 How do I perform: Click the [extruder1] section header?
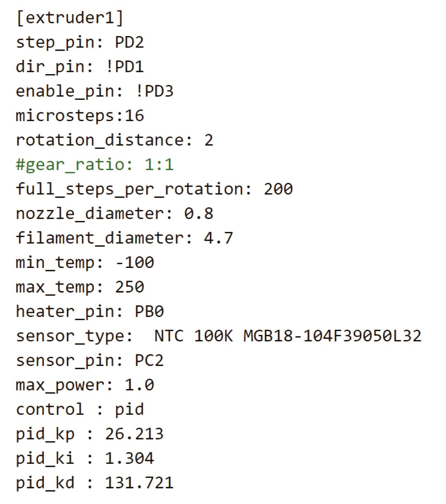point(70,18)
